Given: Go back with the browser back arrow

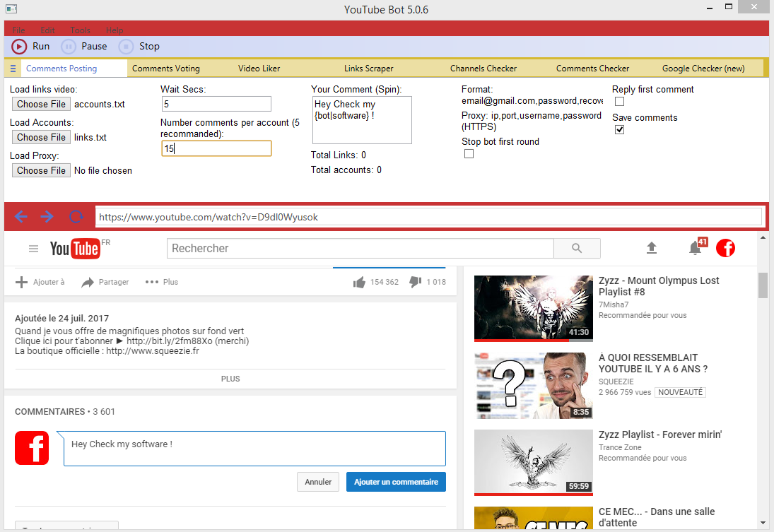Looking at the screenshot, I should pyautogui.click(x=20, y=217).
